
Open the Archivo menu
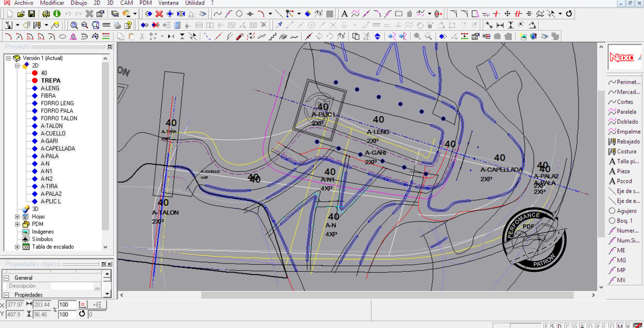(x=24, y=3)
